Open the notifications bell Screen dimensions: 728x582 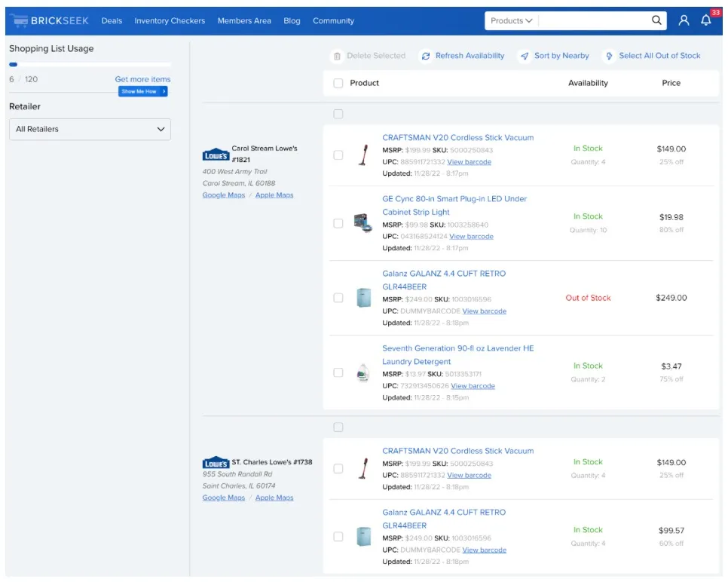pyautogui.click(x=706, y=20)
